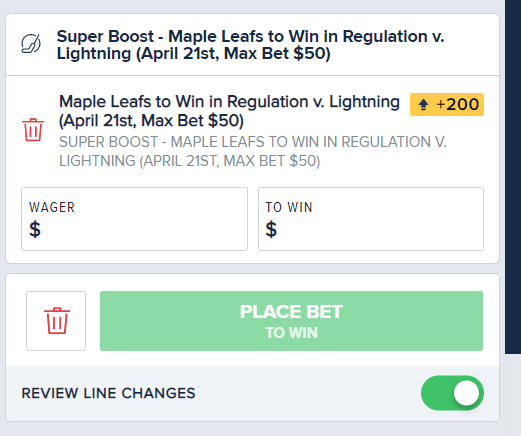Focus the To Win amount field

tap(371, 219)
